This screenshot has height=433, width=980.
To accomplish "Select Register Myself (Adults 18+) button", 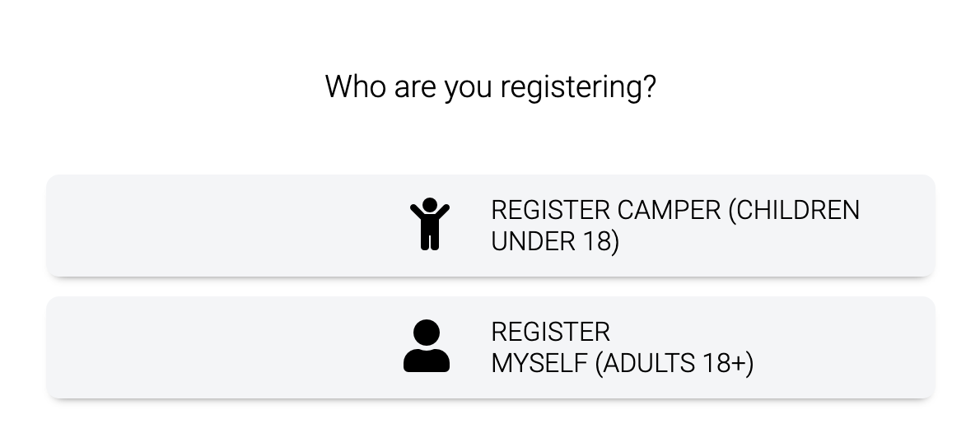I will [x=491, y=347].
